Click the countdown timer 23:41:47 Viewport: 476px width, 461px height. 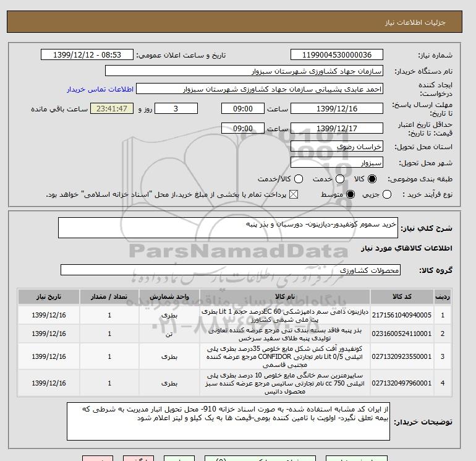click(x=112, y=108)
